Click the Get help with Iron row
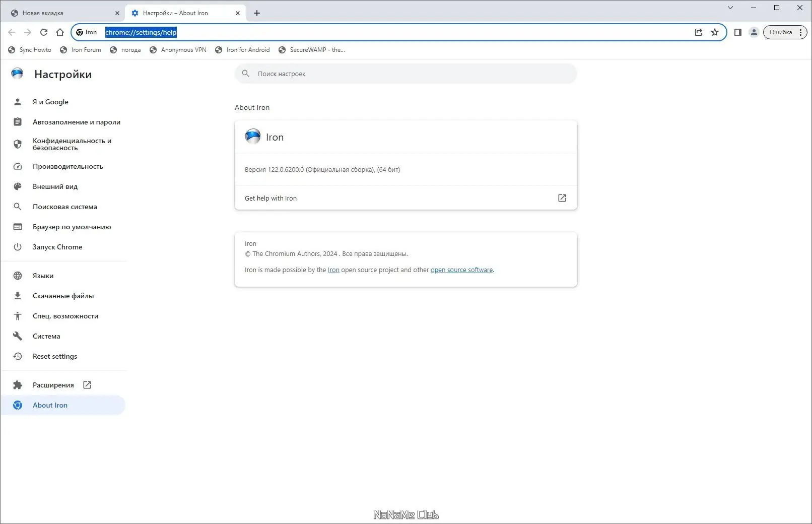This screenshot has width=812, height=524. (405, 198)
